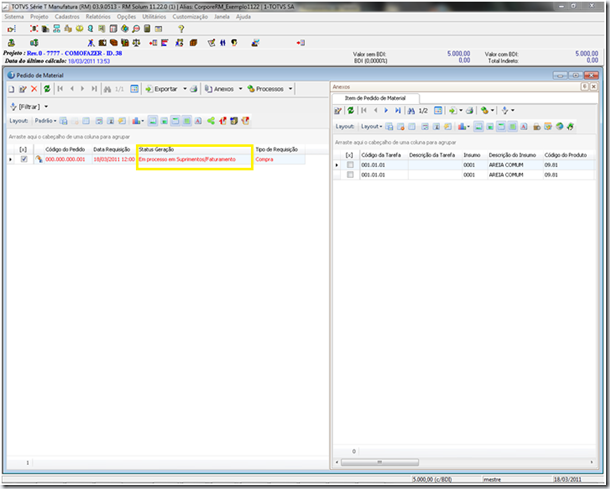610x489 pixels.
Task: Open binoculars search in Pedido de Material toolbar
Action: [107, 89]
